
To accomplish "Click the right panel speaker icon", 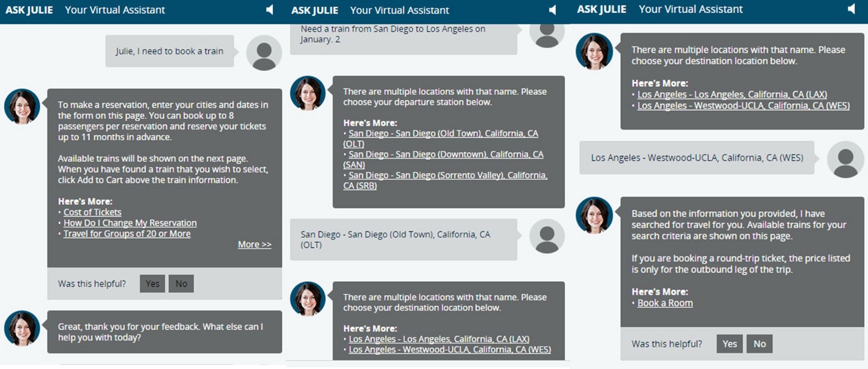I will click(851, 9).
